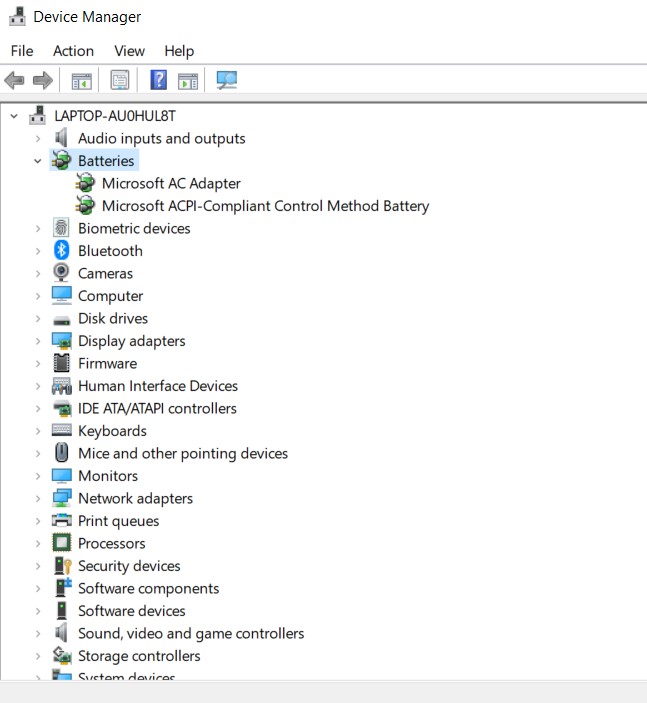Select the Firmware label
The height and width of the screenshot is (703, 647).
(108, 363)
